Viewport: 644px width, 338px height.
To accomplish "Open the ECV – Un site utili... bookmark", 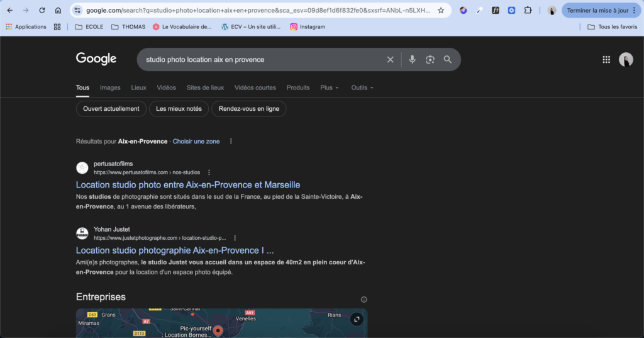I will click(x=251, y=26).
